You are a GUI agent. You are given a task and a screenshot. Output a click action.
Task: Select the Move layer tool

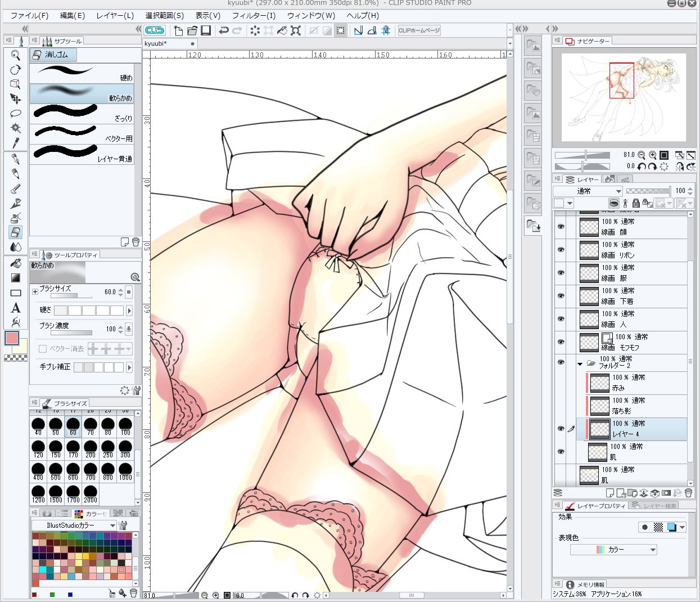coord(16,99)
